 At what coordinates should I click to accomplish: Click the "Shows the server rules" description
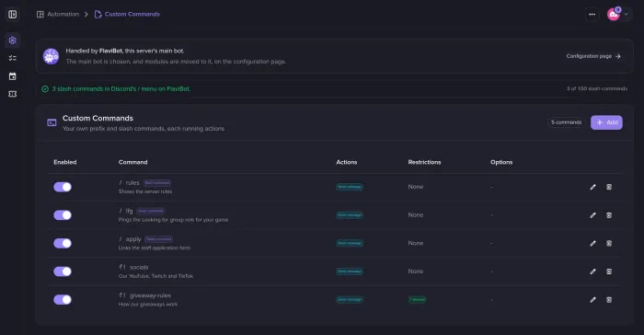click(145, 191)
